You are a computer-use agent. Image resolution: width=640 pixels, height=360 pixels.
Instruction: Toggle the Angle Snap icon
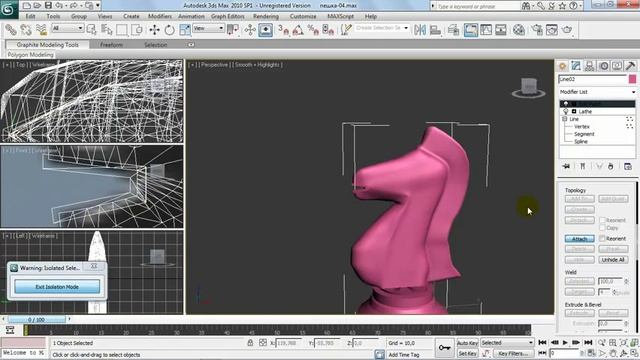298,30
